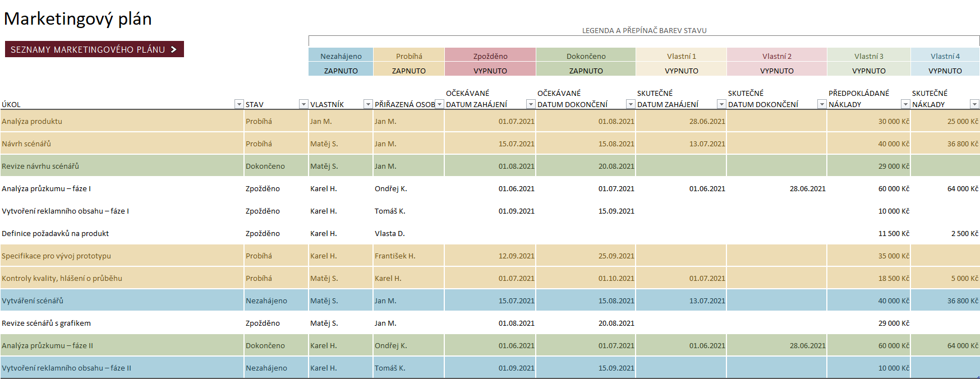
Task: Click actual cost 2 500 Kč
Action: pos(945,233)
